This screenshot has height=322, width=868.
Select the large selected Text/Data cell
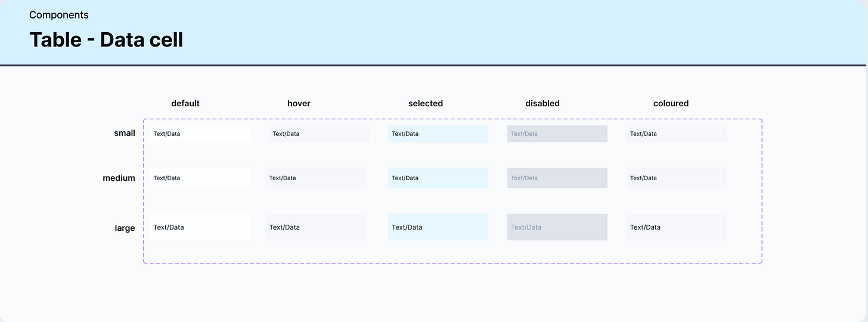438,227
